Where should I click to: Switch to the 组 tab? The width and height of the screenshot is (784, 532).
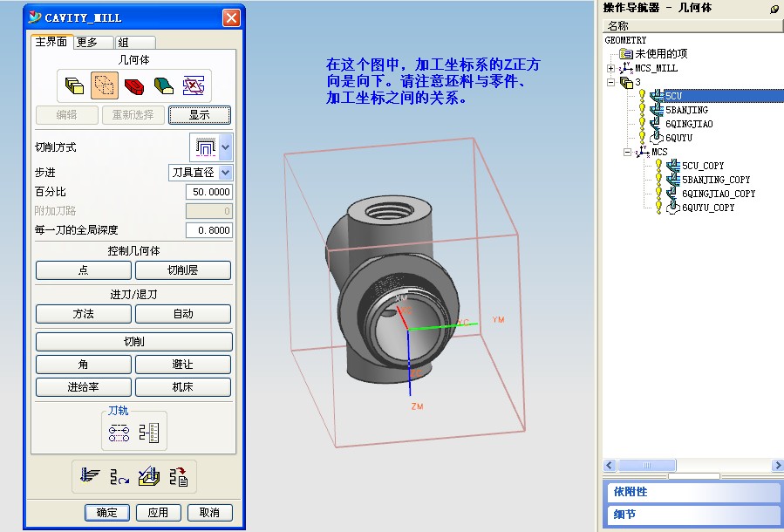click(135, 43)
